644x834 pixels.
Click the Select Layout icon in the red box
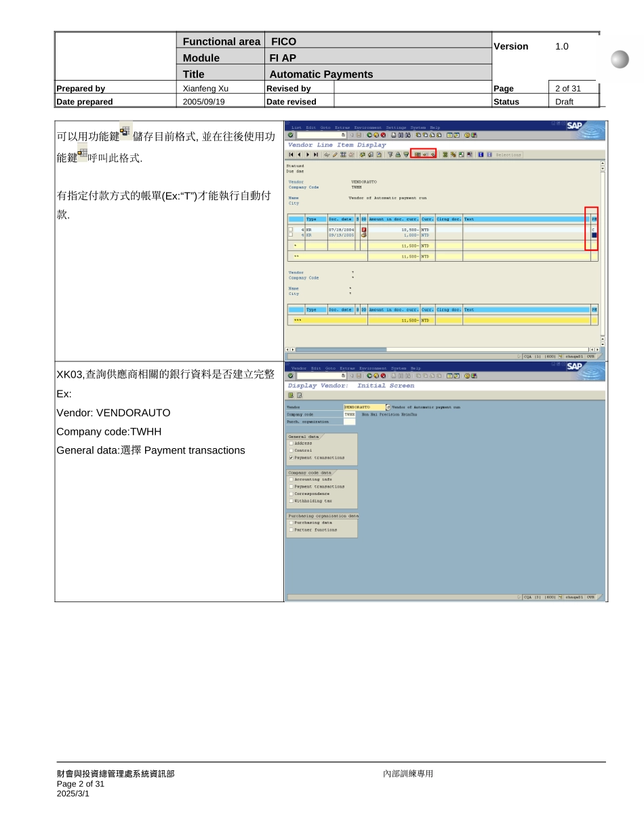(x=426, y=155)
